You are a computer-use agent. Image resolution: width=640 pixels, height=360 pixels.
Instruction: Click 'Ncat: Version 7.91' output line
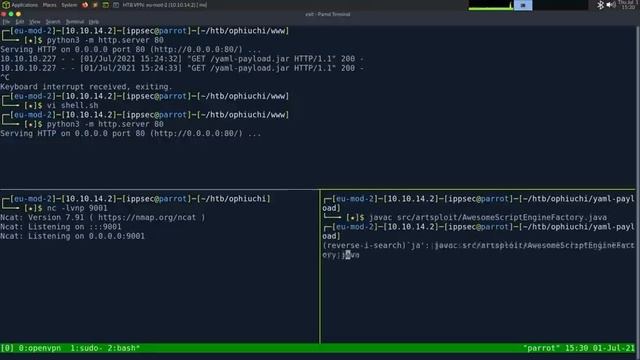coord(102,218)
